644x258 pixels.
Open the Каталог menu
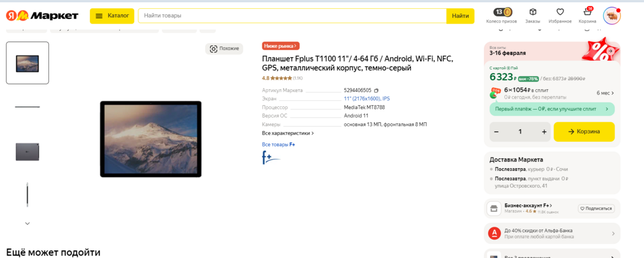pos(112,16)
